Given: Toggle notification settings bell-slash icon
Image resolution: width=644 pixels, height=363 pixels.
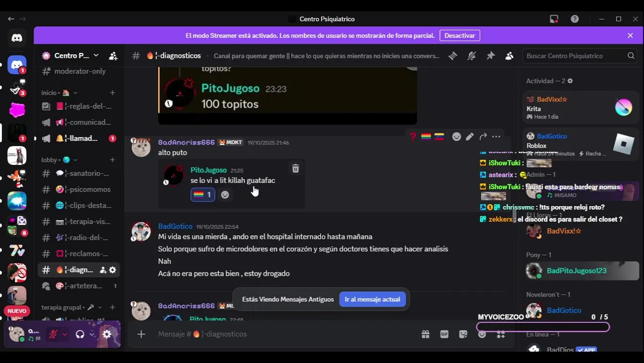Looking at the screenshot, I should 471,56.
